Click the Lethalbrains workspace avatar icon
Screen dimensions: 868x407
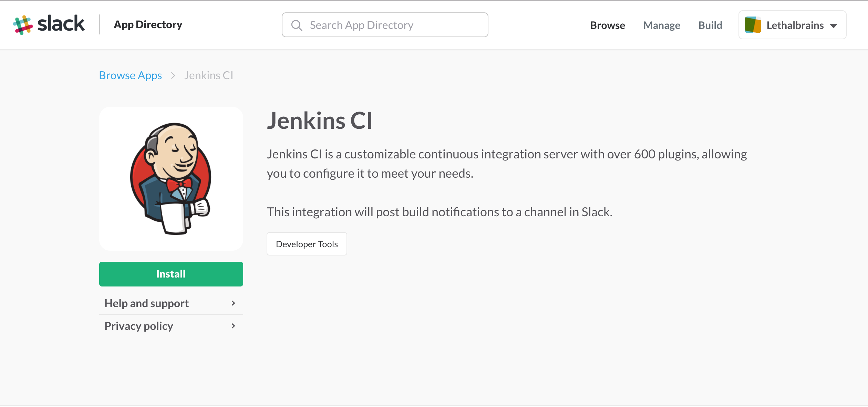(753, 25)
